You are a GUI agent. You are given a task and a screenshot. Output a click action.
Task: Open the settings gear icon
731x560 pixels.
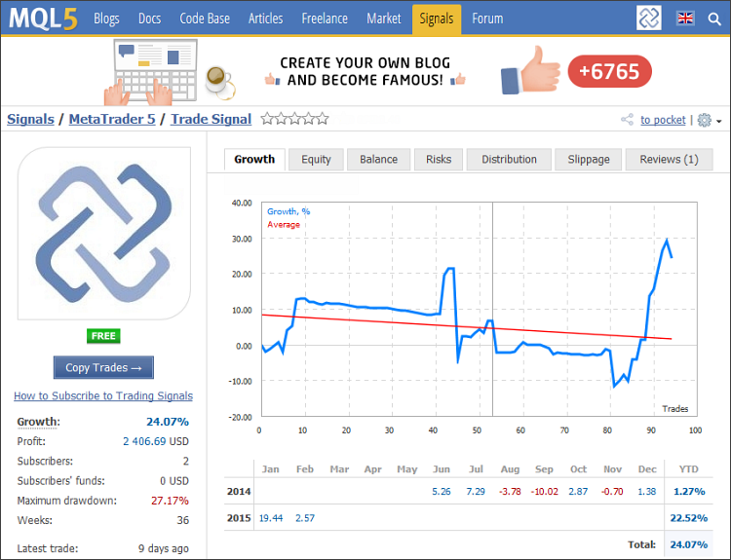click(704, 120)
